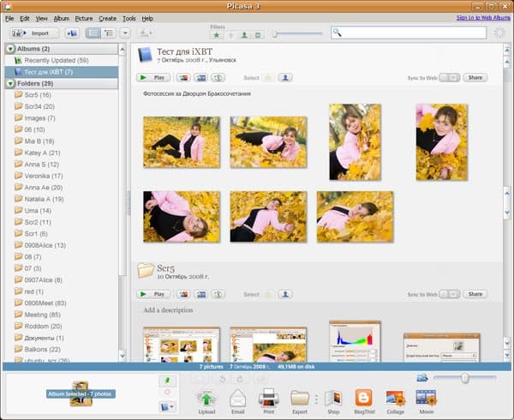Click the Album Selected - 7 photos tray thumbnail
Screen dimensions: 514x420
point(81,393)
